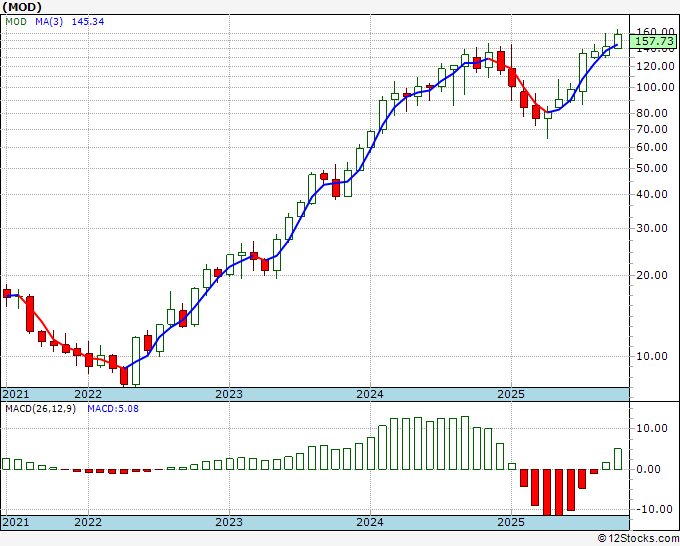
Task: Click the MA(3) indicator label
Action: tap(49, 21)
